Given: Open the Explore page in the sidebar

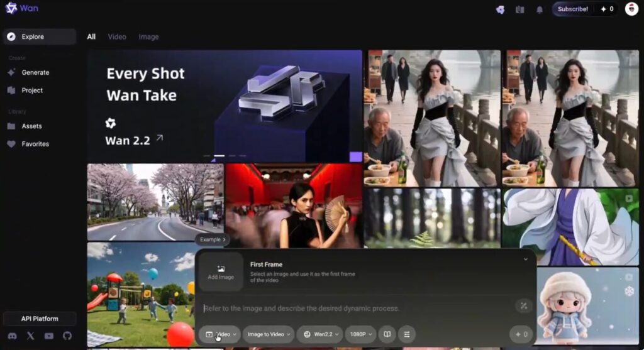Looking at the screenshot, I should [40, 36].
